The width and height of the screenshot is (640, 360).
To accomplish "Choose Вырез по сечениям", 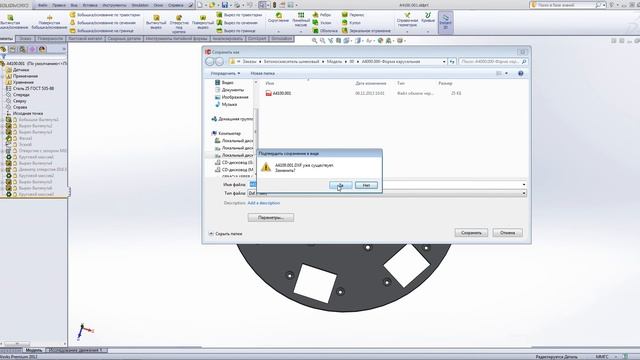I will click(237, 23).
